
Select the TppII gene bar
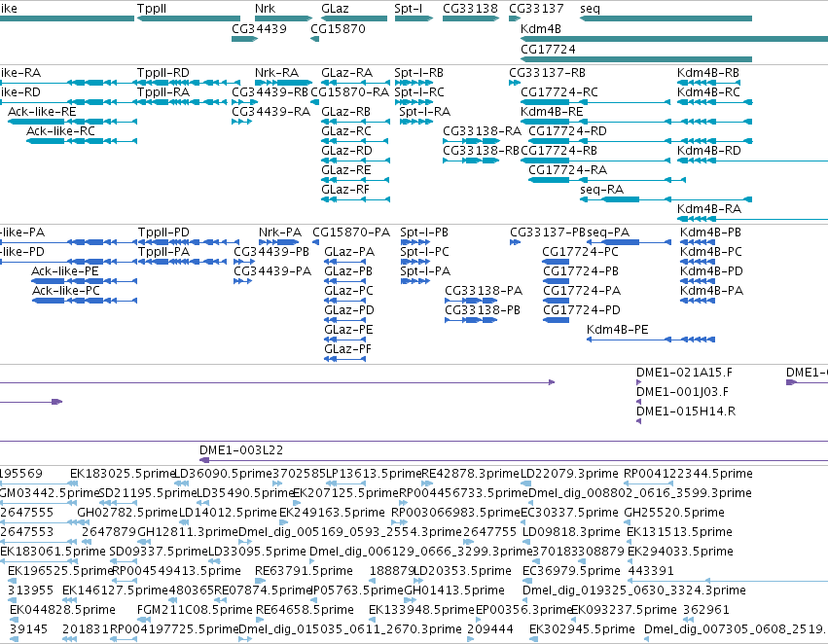pos(189,18)
